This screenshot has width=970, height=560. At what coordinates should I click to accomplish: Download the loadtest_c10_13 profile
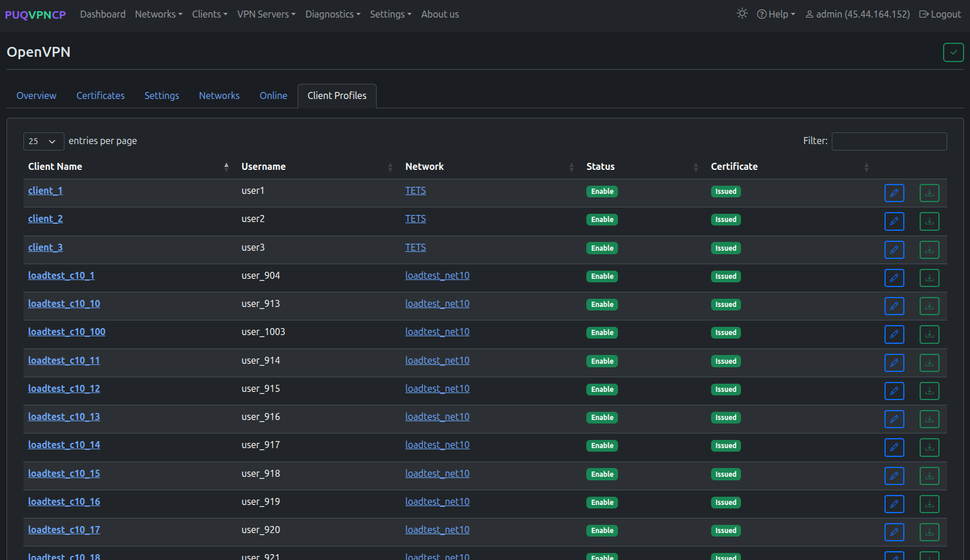pyautogui.click(x=930, y=419)
